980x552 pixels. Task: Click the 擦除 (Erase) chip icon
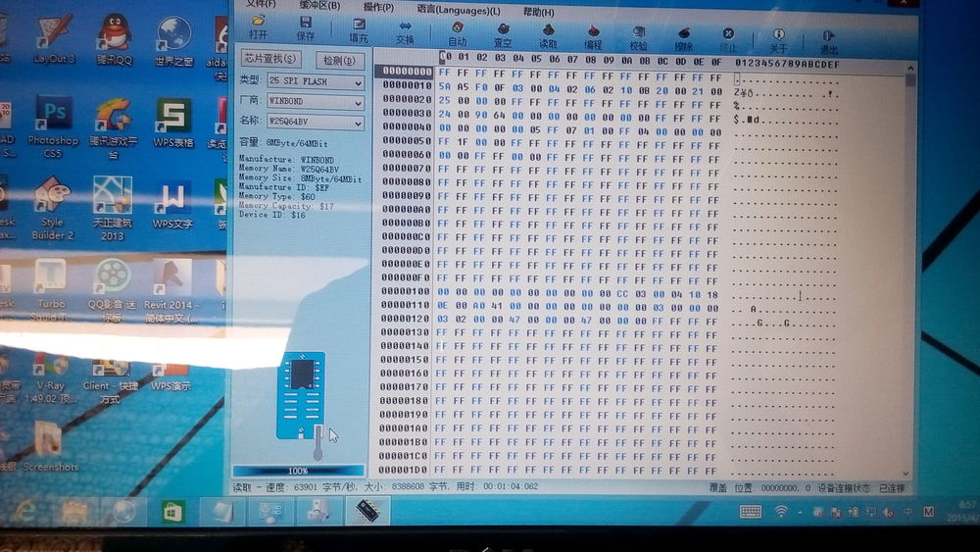(x=684, y=39)
